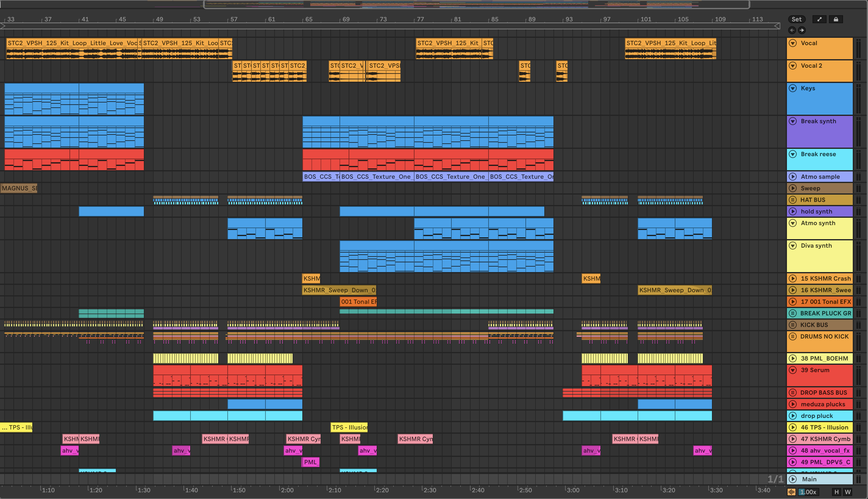Select the PML_ clip at bar 65
Image resolution: width=868 pixels, height=499 pixels.
pyautogui.click(x=311, y=462)
